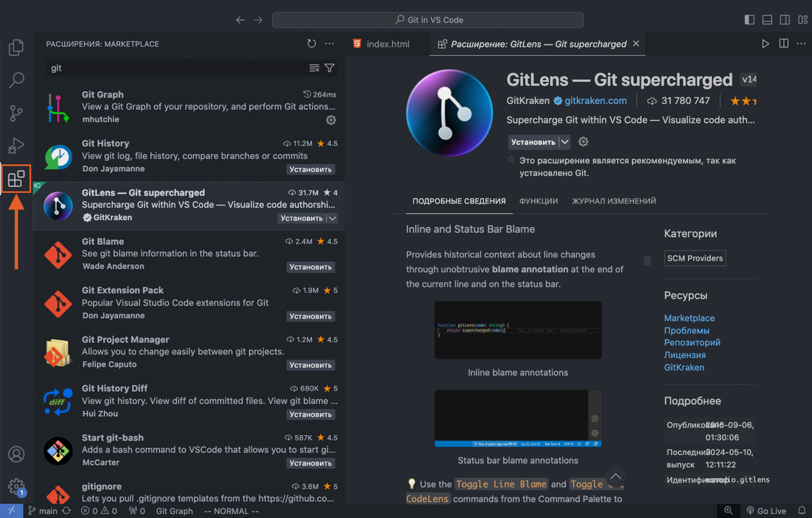Toggle the bottom panel layout icon

coord(767,19)
